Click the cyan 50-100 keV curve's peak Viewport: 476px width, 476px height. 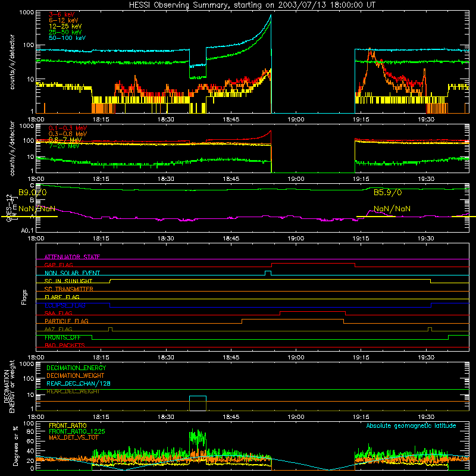click(271, 15)
